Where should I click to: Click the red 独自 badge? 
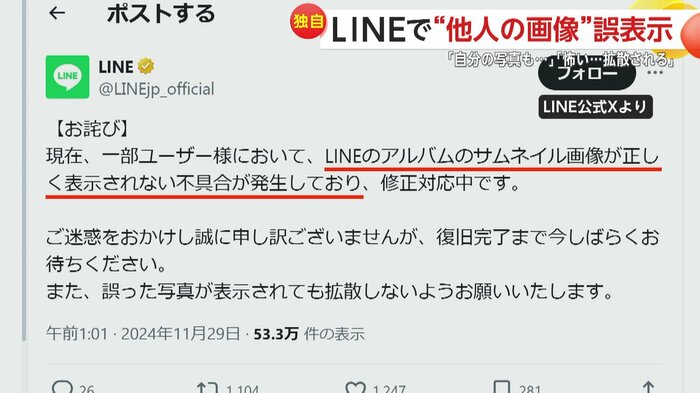click(x=308, y=21)
